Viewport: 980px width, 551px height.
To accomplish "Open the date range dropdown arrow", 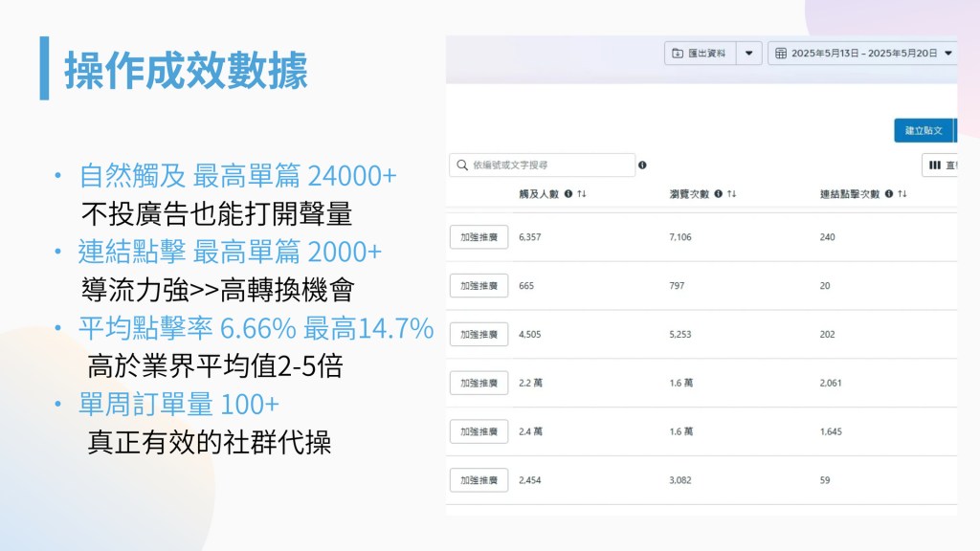I will click(948, 53).
